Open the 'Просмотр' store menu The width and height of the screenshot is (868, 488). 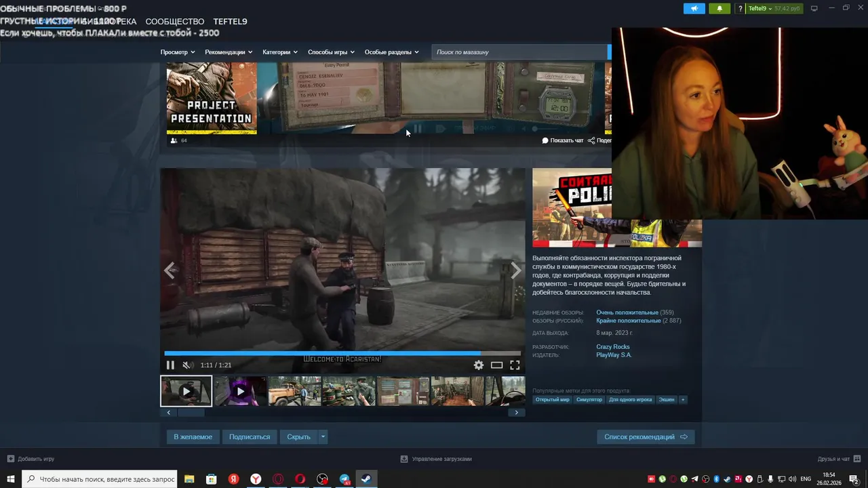[x=178, y=52]
